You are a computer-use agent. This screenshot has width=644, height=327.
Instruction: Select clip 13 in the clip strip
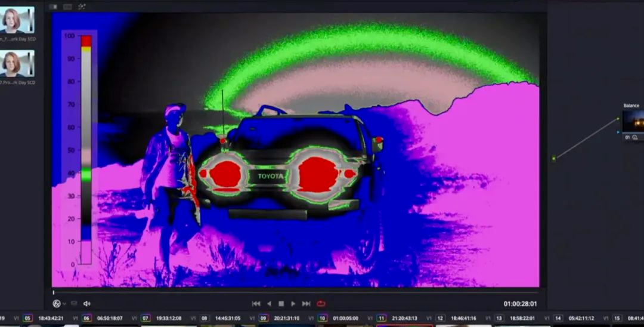[499, 319]
